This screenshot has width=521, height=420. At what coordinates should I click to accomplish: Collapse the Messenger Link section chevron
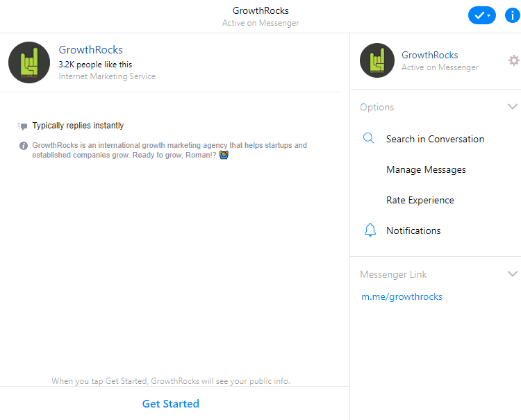(x=513, y=274)
